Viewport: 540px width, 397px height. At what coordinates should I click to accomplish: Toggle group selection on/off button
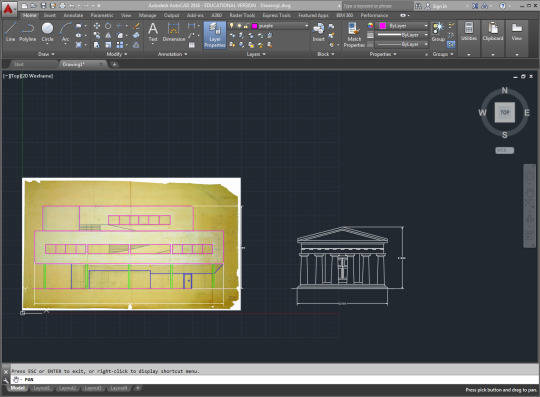pos(451,45)
